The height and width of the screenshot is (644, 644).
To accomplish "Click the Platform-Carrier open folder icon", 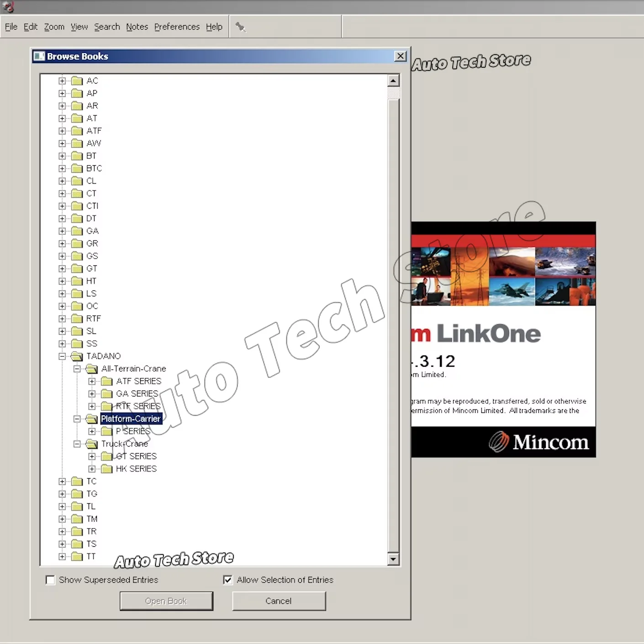I will tap(92, 419).
